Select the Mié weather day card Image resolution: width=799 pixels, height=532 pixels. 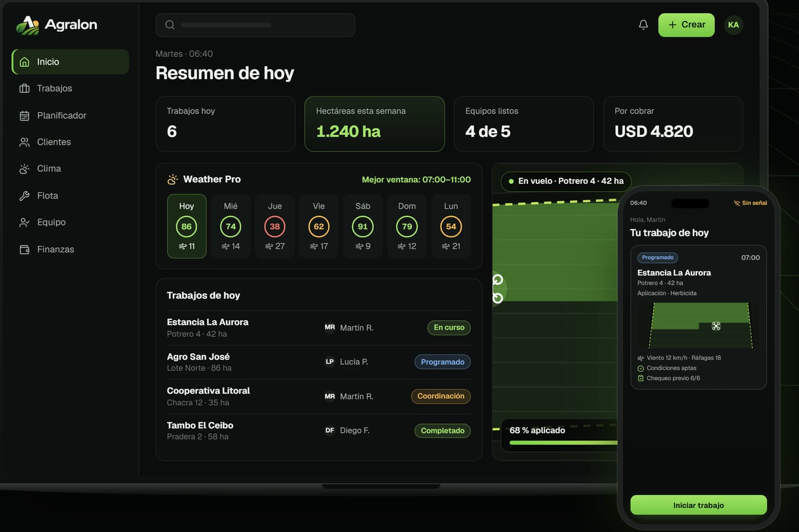coord(231,226)
